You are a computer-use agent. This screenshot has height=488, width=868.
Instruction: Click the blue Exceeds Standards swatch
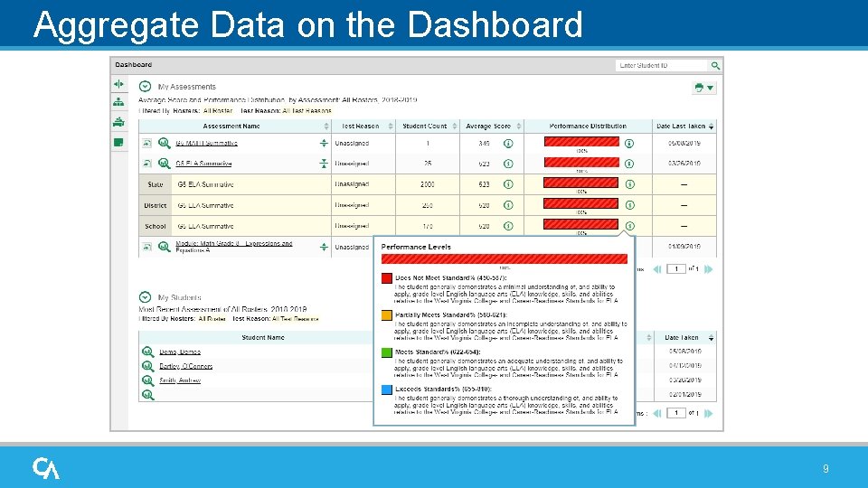point(387,389)
